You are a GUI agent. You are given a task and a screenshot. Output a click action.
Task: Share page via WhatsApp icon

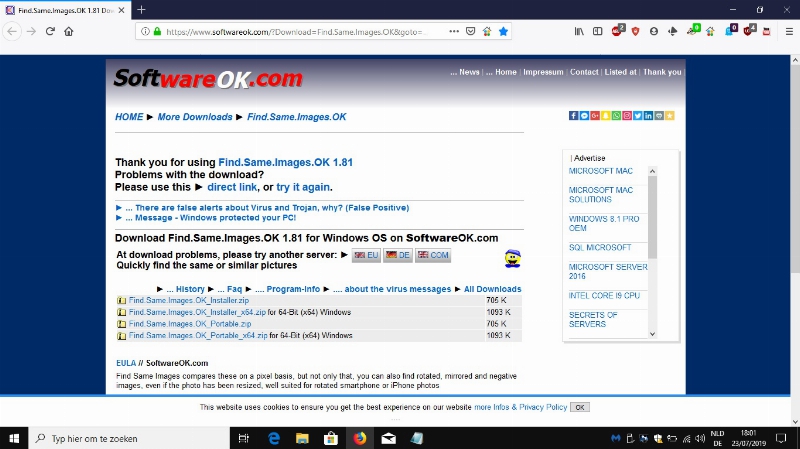pos(617,116)
